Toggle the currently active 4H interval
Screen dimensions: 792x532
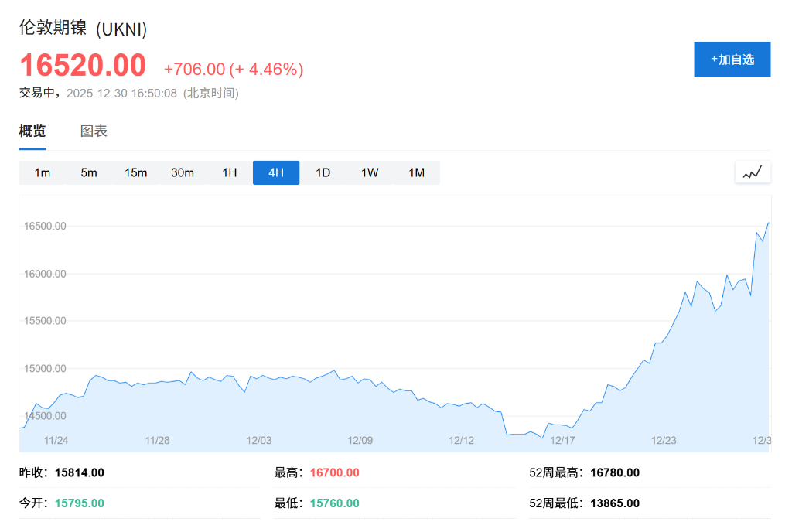(275, 172)
